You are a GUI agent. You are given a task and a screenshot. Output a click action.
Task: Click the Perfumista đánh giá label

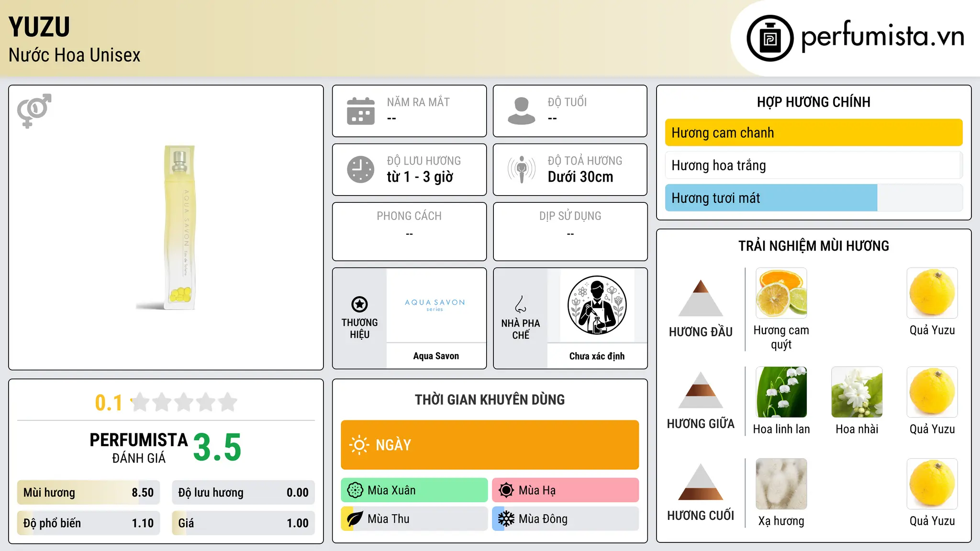[x=139, y=448]
